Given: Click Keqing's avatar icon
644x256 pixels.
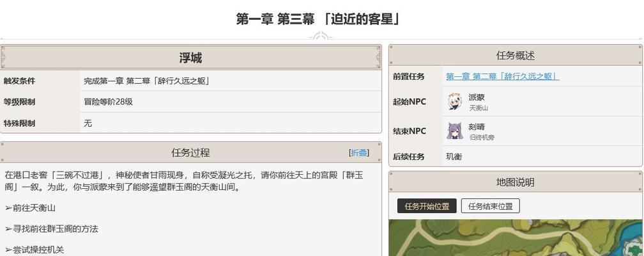Looking at the screenshot, I should [x=455, y=131].
